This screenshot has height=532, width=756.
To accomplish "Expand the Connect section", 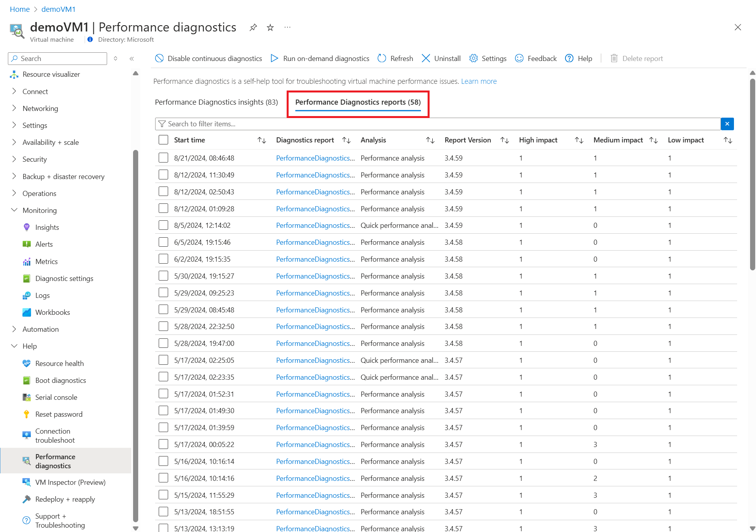I will coord(15,91).
